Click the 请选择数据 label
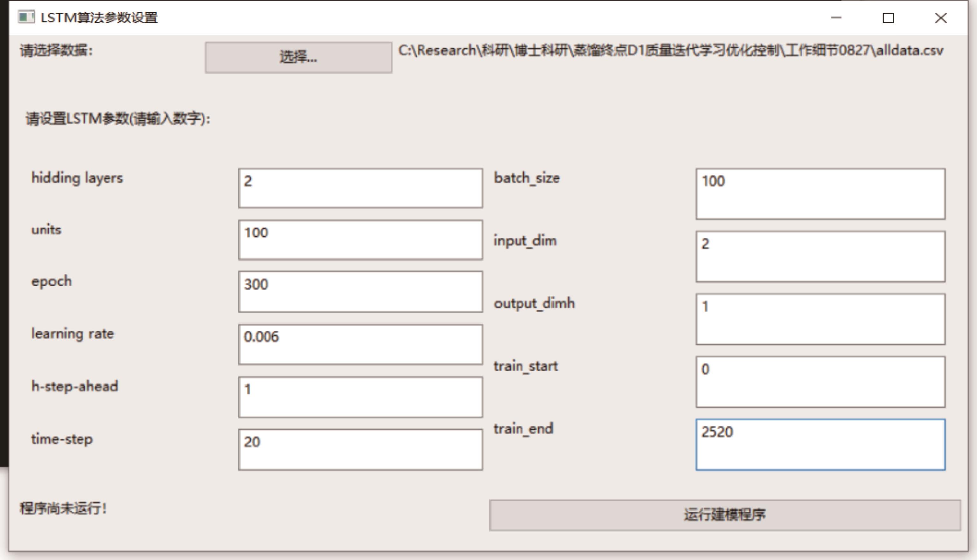The height and width of the screenshot is (560, 977). 57,50
